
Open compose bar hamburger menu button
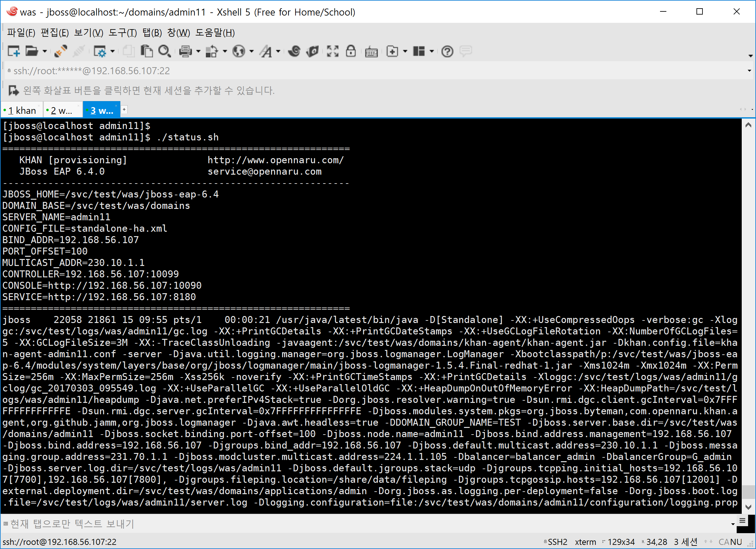tap(742, 521)
